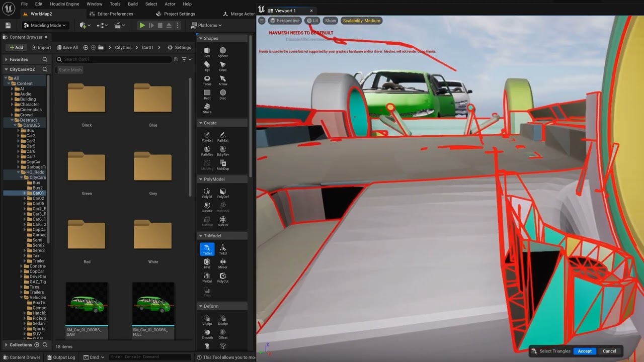644x362 pixels.
Task: Click the save level floppy icon
Action: (x=8, y=25)
